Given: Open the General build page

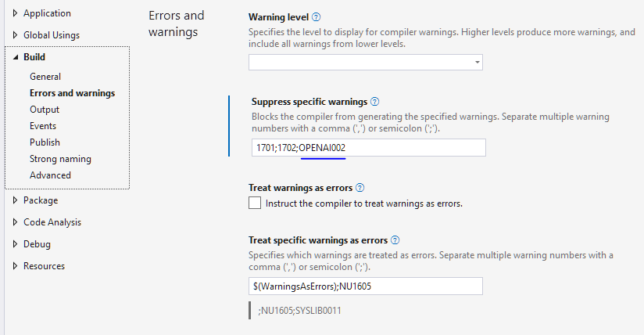Looking at the screenshot, I should point(45,77).
